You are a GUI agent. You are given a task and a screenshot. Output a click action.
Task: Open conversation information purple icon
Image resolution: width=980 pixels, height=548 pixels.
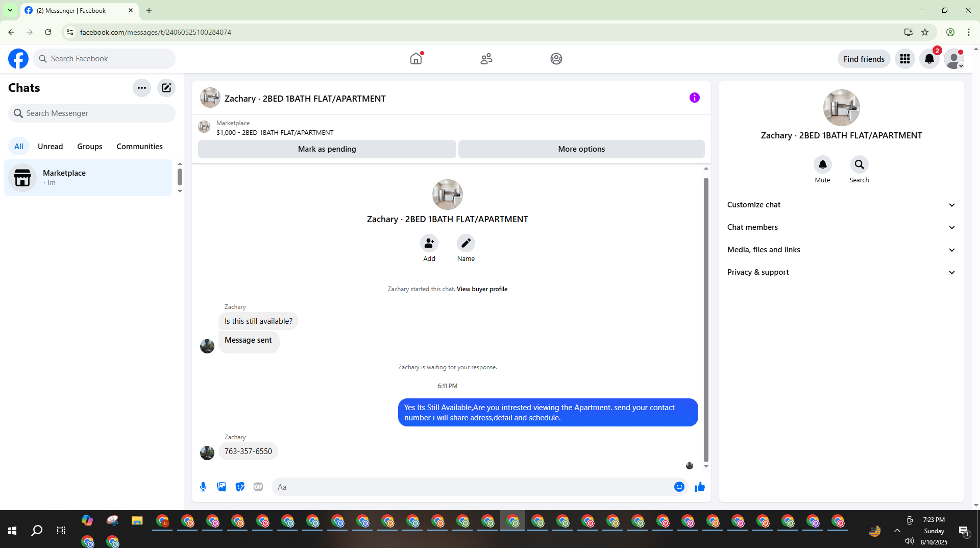pos(695,98)
